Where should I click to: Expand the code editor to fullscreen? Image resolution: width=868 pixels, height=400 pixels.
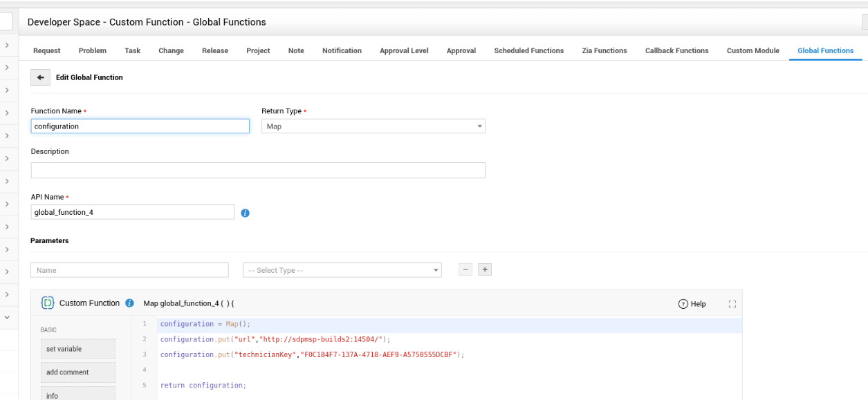click(x=732, y=304)
